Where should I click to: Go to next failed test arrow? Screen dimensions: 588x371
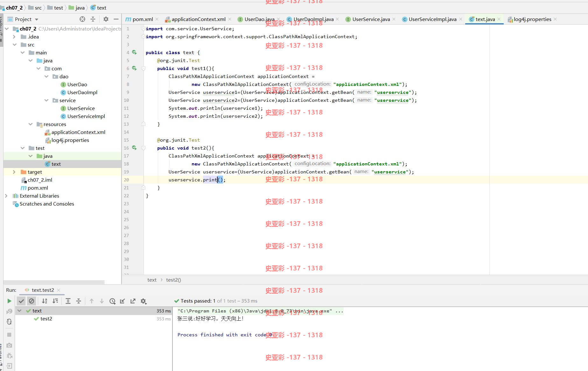pyautogui.click(x=102, y=301)
